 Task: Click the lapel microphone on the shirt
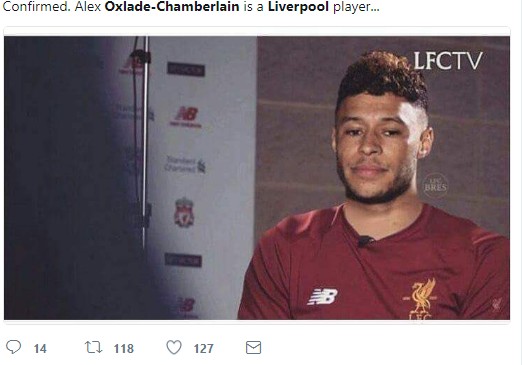[x=365, y=241]
